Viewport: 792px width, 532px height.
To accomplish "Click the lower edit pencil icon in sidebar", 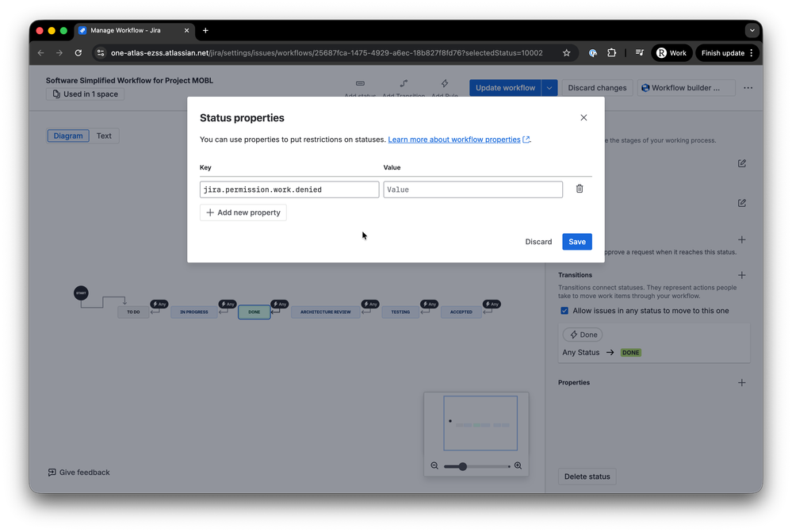I will click(x=741, y=203).
